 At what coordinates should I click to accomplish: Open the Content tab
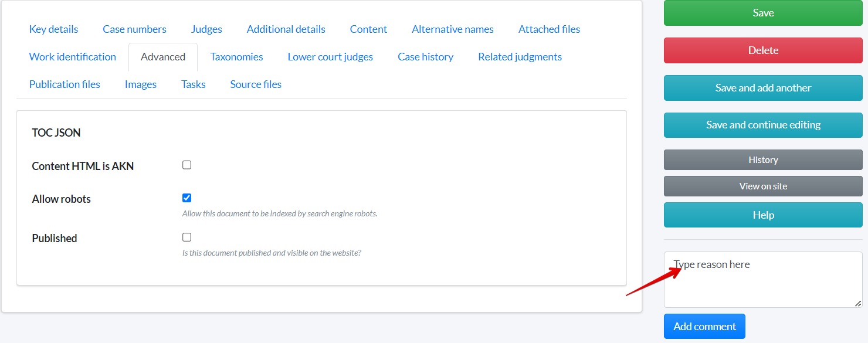tap(368, 29)
